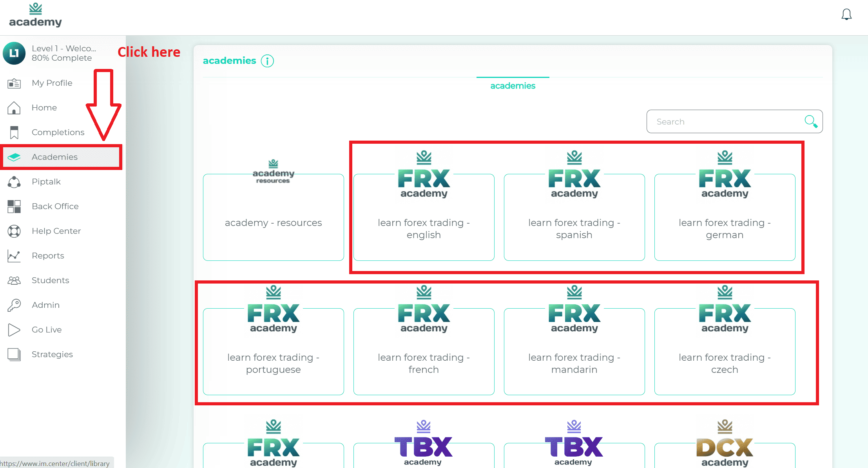
Task: Open learn forex trading - english card
Action: tap(424, 217)
